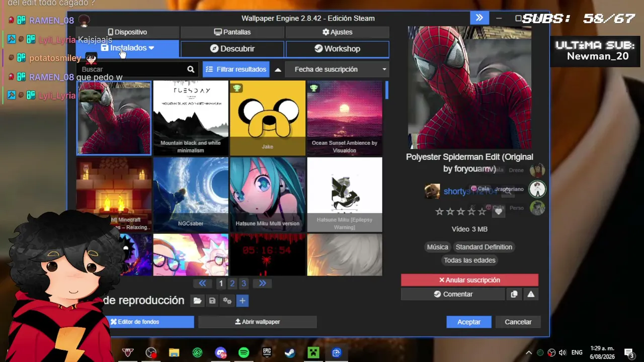
Task: Select Hatsune Miku Multi version wallpaper
Action: 268,195
